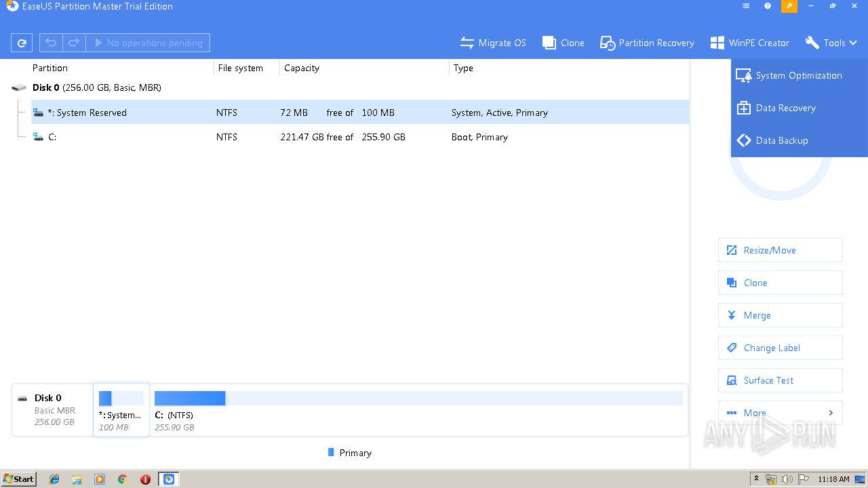The height and width of the screenshot is (488, 868).
Task: Launch Partition Recovery
Action: [x=647, y=43]
